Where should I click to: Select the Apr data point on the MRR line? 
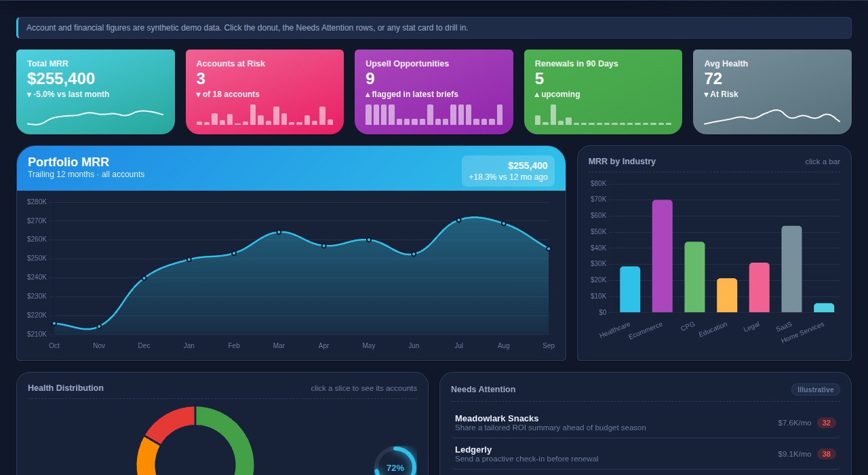(323, 246)
